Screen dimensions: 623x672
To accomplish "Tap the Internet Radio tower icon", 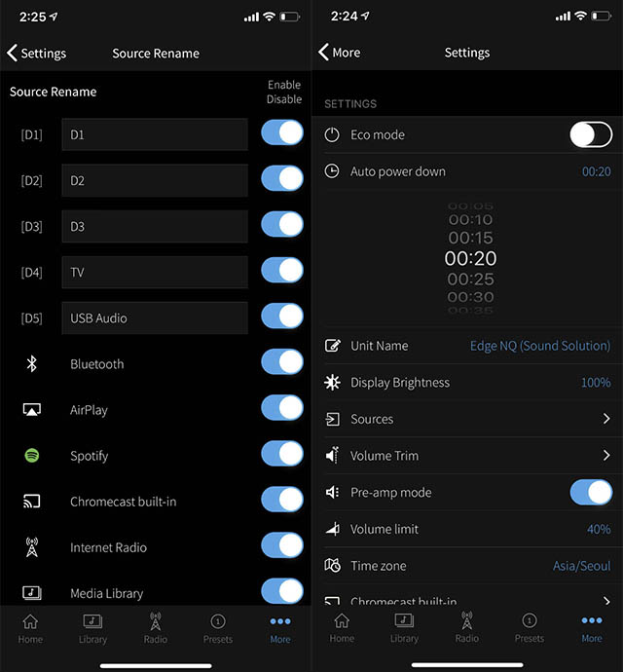I will [x=31, y=547].
